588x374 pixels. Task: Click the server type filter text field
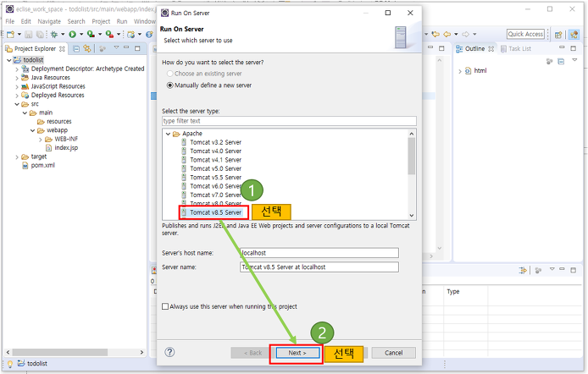pos(289,121)
